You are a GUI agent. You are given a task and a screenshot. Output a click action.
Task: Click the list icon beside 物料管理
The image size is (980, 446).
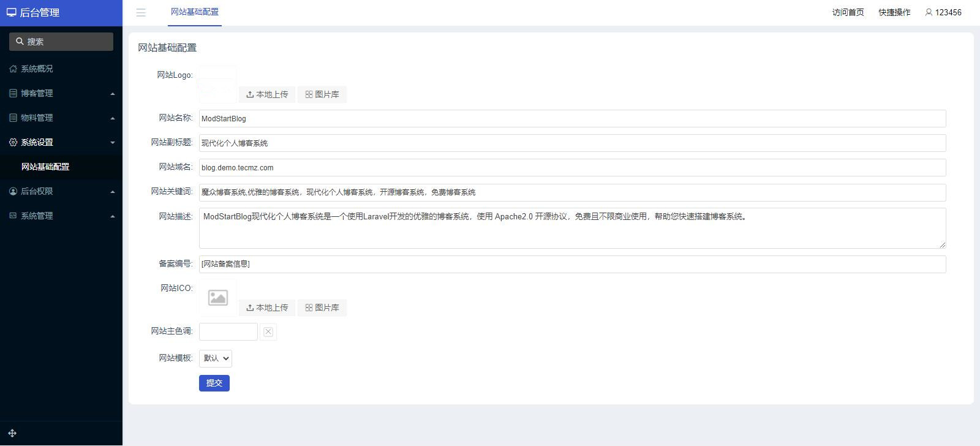click(13, 118)
